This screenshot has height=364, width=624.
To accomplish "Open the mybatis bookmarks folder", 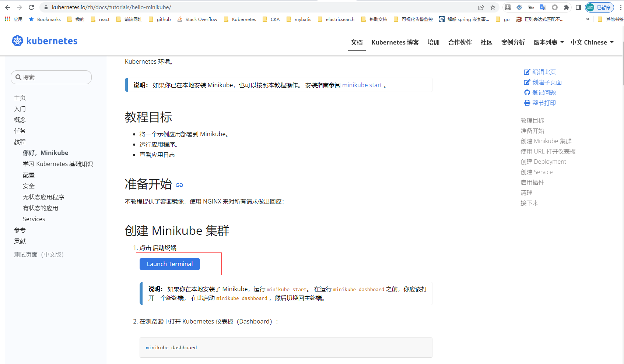I will click(299, 19).
